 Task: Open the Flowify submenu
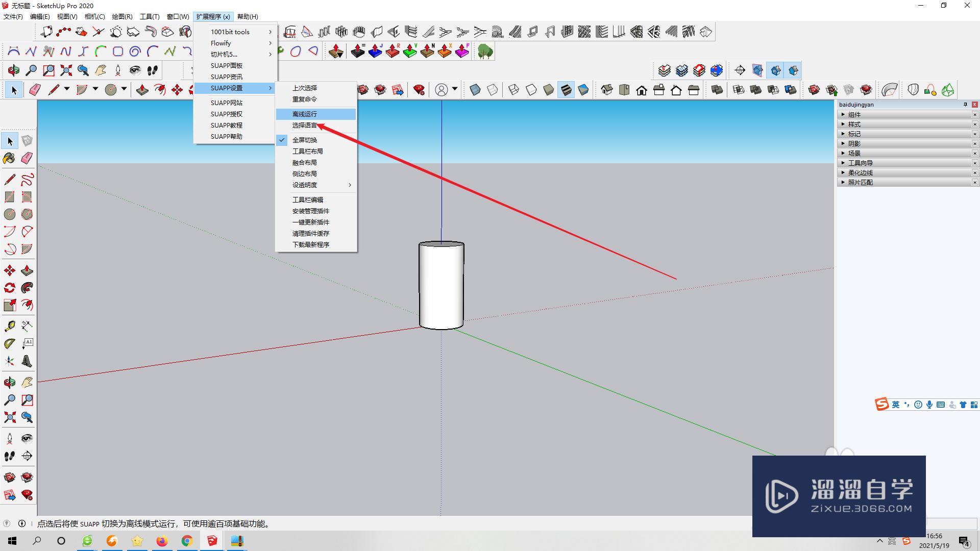tap(235, 43)
